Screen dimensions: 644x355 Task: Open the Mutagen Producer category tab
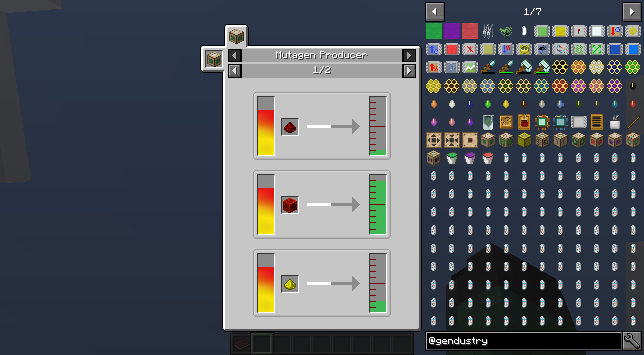(236, 36)
